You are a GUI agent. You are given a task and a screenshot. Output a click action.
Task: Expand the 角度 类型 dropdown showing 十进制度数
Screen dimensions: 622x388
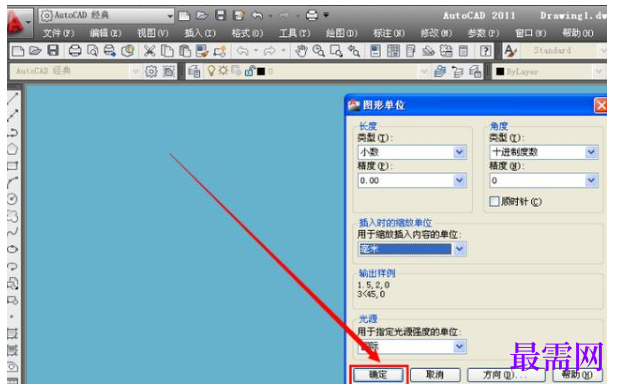[x=591, y=152]
